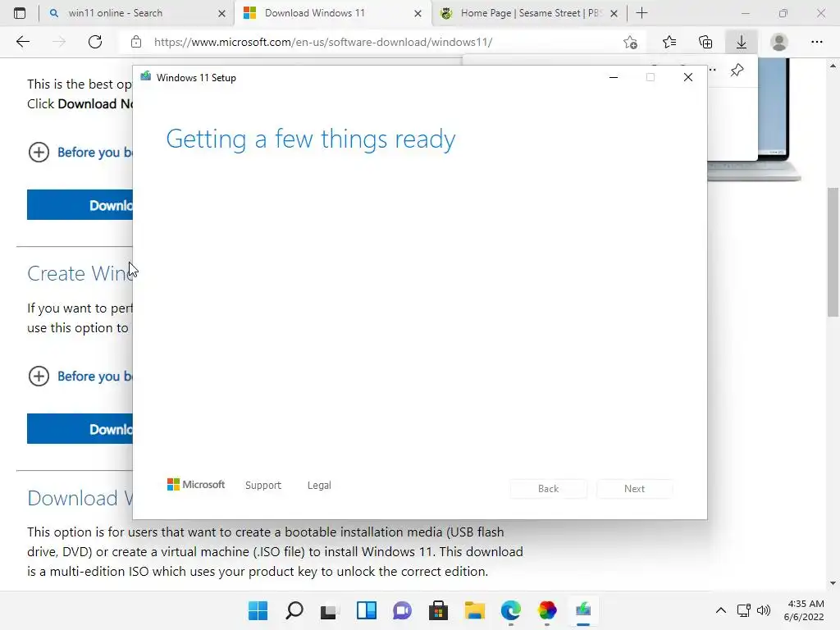Reload the page with the refresh icon
This screenshot has height=630, width=840.
[95, 42]
